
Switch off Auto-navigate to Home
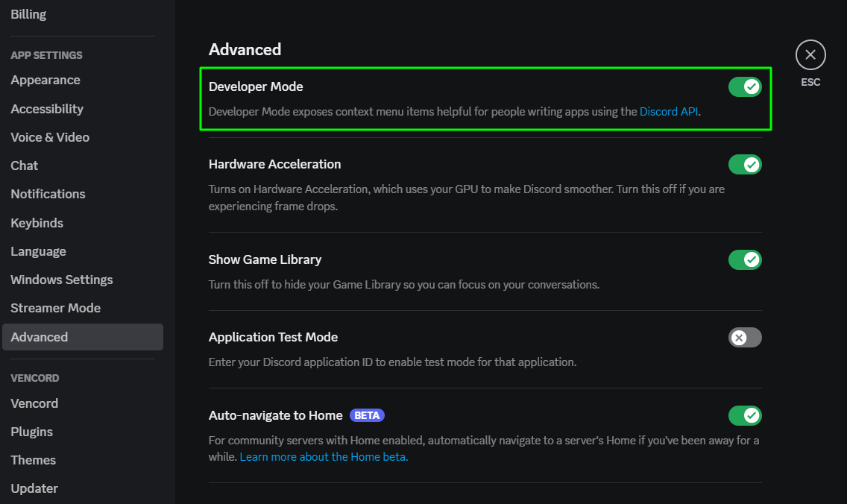[x=745, y=415]
